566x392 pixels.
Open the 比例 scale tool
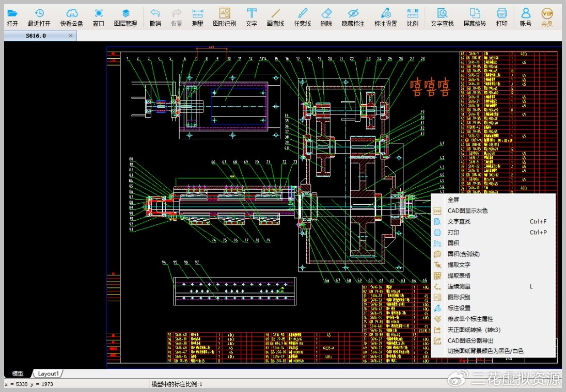coord(413,18)
